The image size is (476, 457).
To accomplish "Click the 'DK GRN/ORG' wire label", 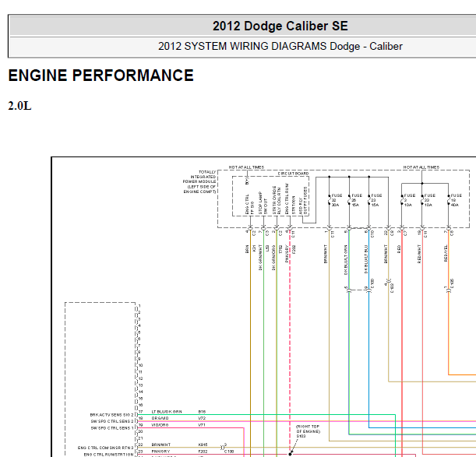I will (x=273, y=258).
